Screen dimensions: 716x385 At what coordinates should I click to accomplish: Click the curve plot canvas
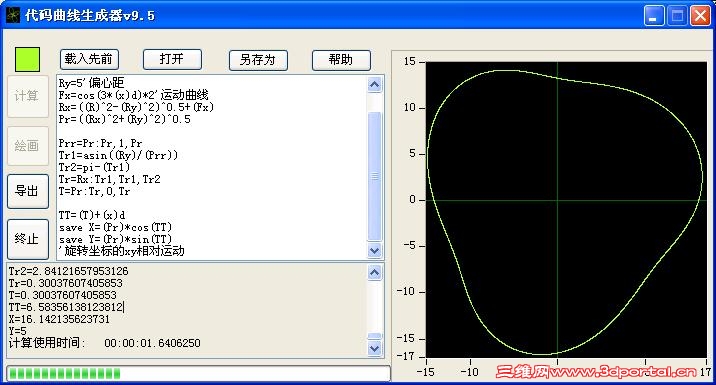[566, 210]
